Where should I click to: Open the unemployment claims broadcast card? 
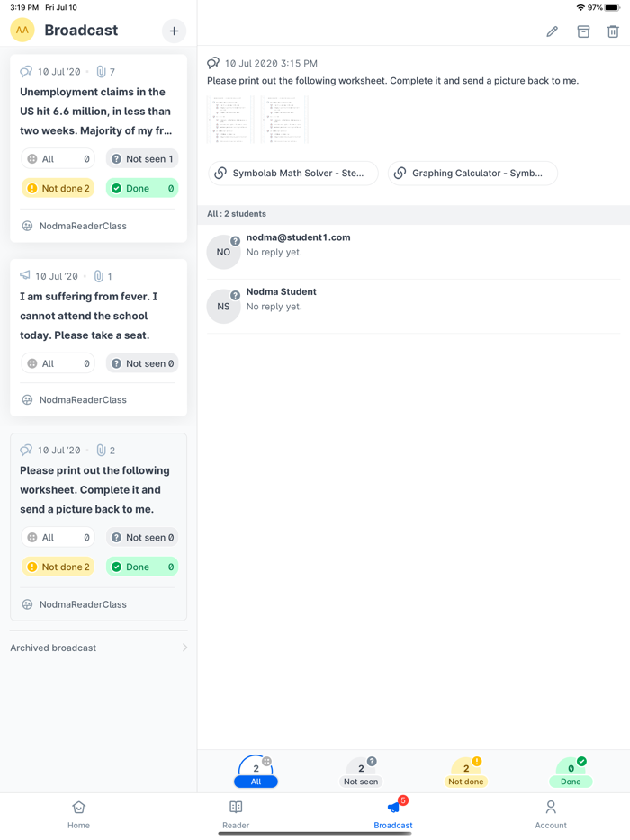point(98,112)
